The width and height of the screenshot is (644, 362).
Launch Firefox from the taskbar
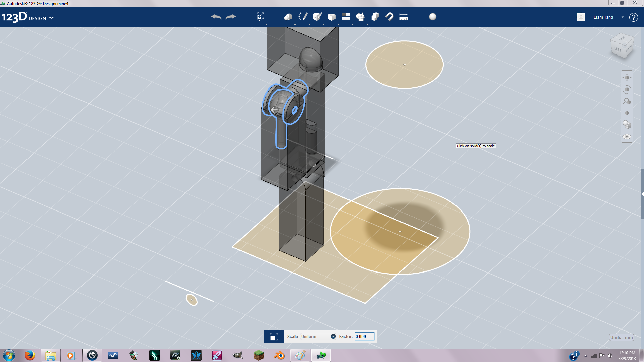pos(30,355)
